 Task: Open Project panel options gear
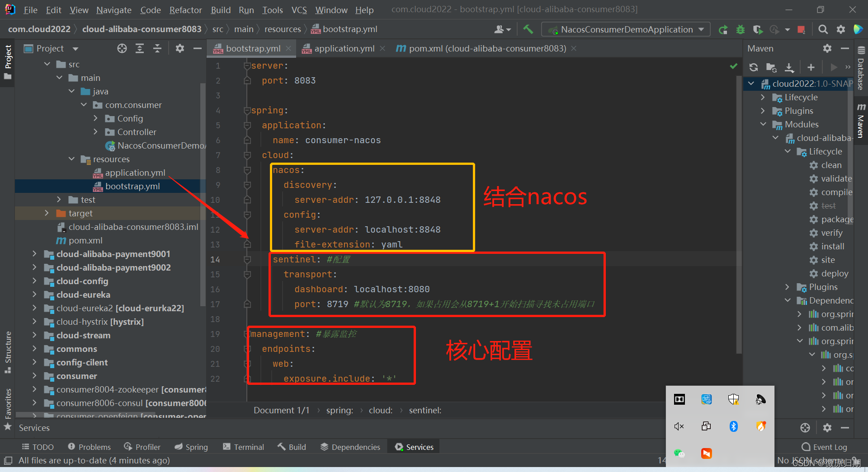[x=180, y=48]
